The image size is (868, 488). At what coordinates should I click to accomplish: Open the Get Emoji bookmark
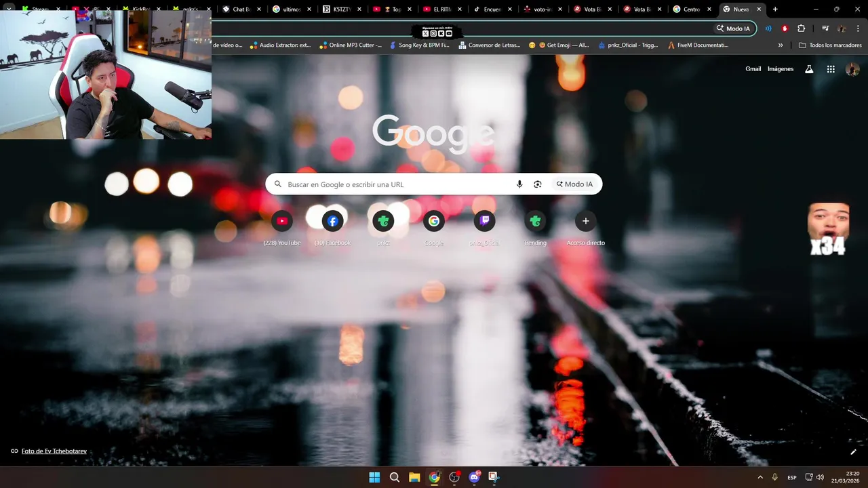559,45
